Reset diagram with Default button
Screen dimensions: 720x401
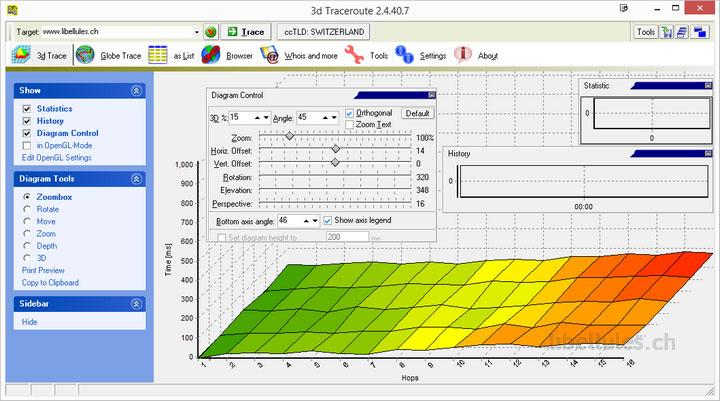click(417, 114)
